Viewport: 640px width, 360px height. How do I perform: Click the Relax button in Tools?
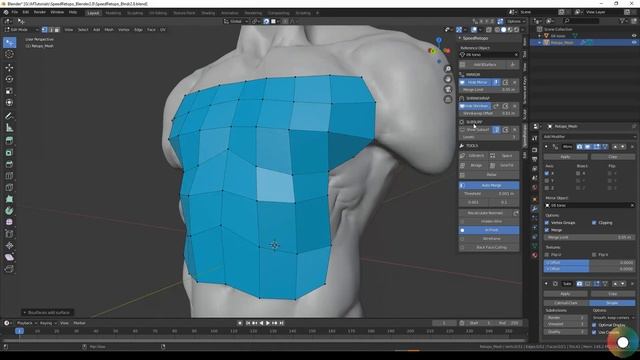489,175
